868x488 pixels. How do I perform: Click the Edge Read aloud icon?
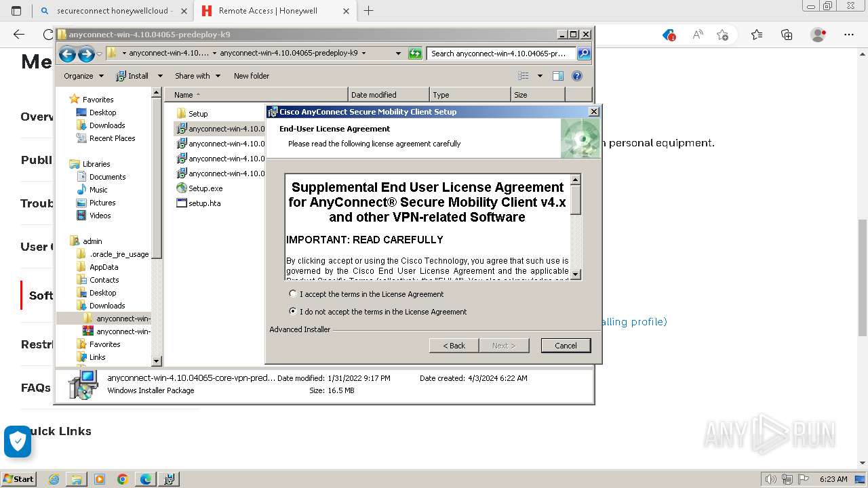pyautogui.click(x=697, y=35)
